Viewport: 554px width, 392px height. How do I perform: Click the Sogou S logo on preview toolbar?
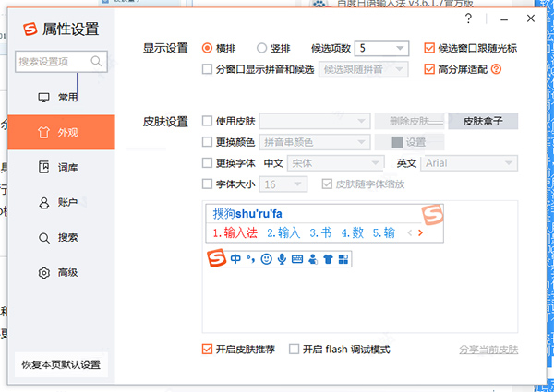pos(217,258)
